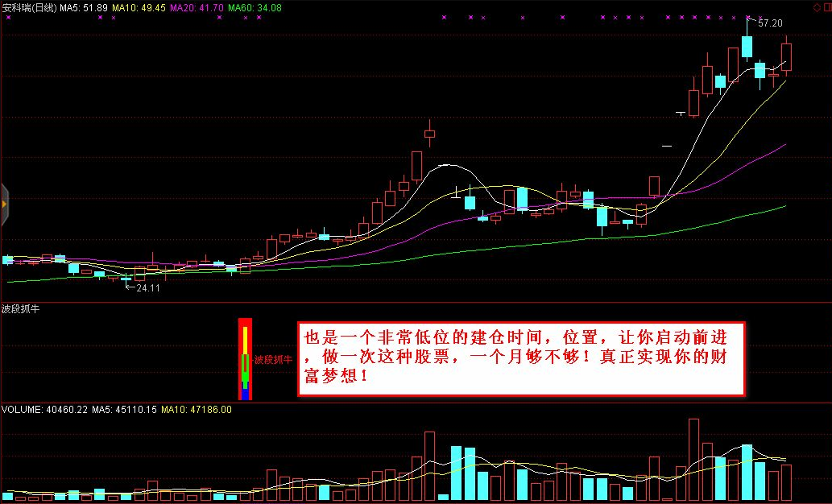Click the red 波段抓牛 signal label
Screen dimensions: 832x504
click(x=273, y=360)
